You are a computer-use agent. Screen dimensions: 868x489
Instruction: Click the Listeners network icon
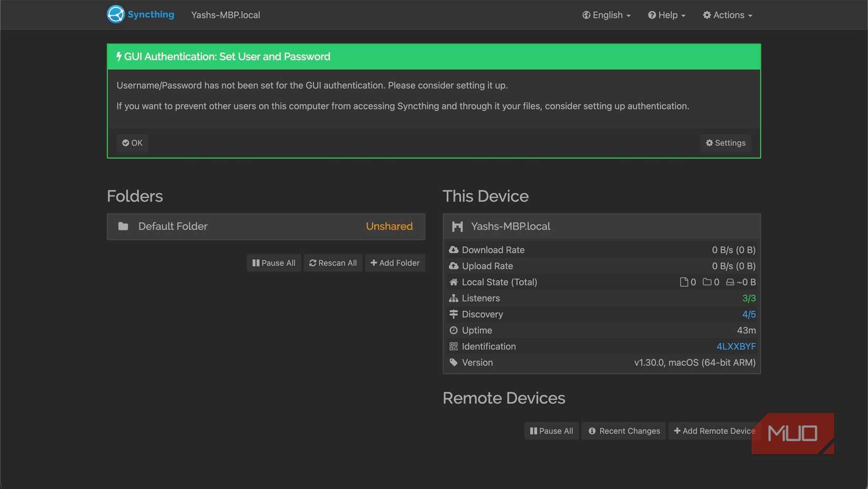[453, 298]
